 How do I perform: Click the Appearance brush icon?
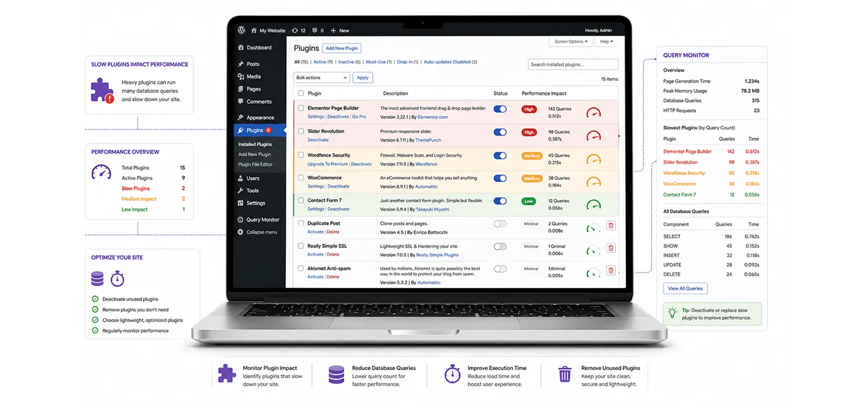[241, 118]
